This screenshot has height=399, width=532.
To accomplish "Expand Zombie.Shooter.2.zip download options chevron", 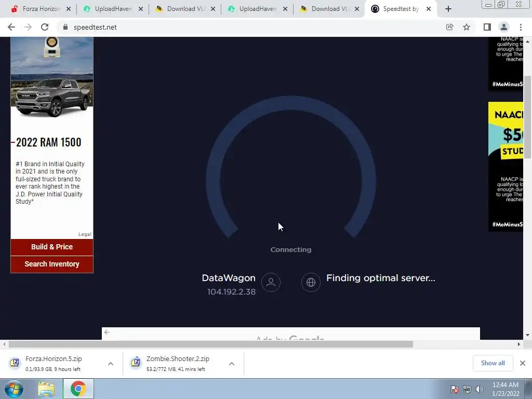I will pos(232,364).
